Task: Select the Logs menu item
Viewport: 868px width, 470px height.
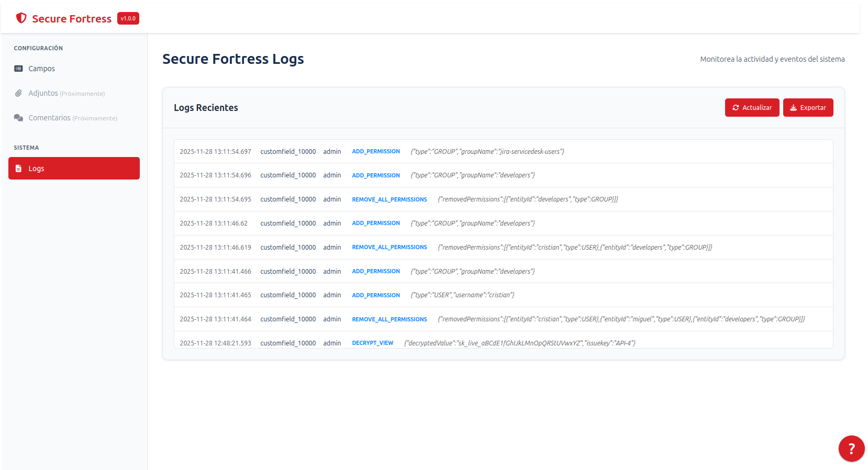Action: [74, 169]
